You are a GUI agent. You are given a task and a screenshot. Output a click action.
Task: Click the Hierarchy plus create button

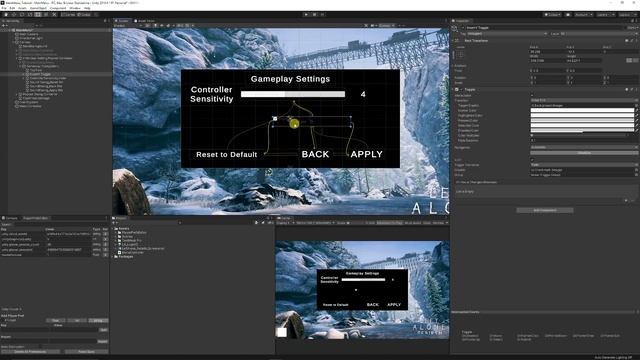point(3,25)
